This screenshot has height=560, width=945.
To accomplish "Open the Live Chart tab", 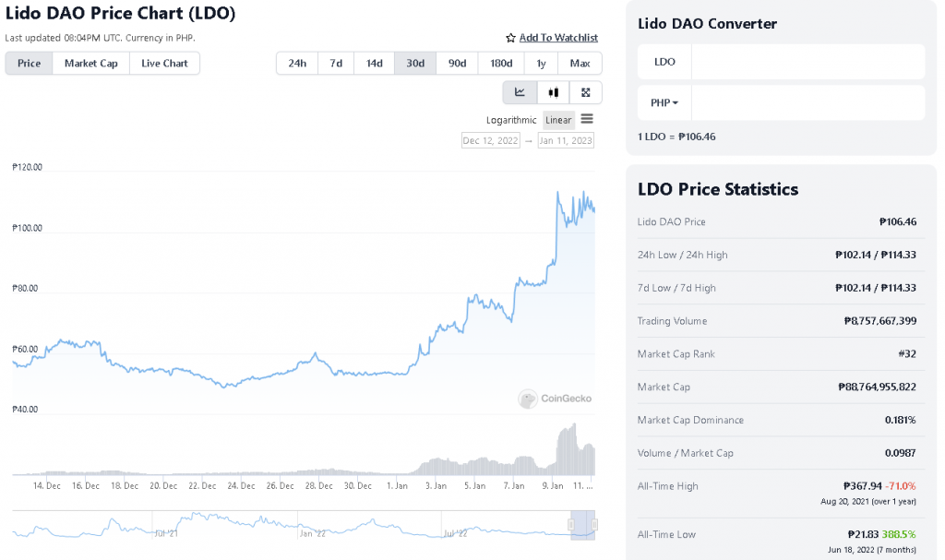I will coord(164,64).
